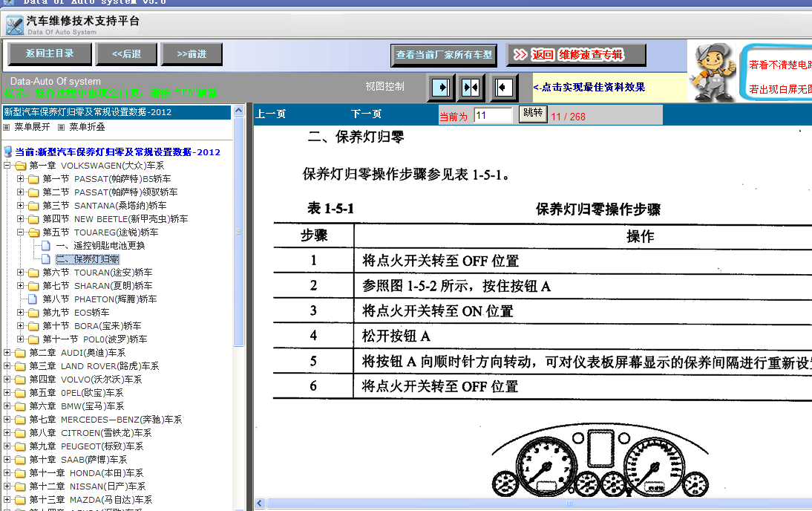Click 返回 维修速查专辑 button
Viewport: 812px width, 511px height.
pos(577,55)
